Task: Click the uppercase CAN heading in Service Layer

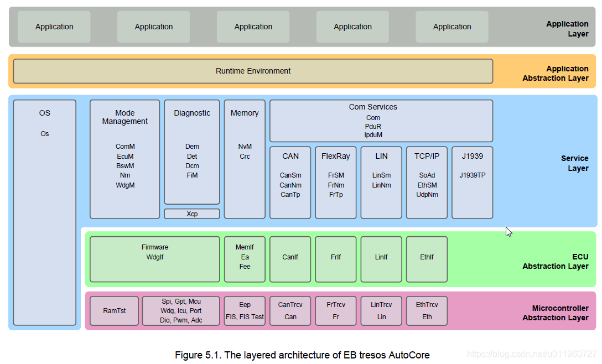Action: tap(290, 156)
